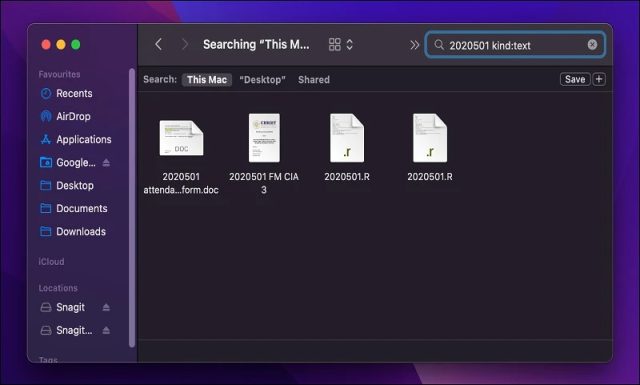Select the 2020501 FM CIA 3 document

click(264, 154)
